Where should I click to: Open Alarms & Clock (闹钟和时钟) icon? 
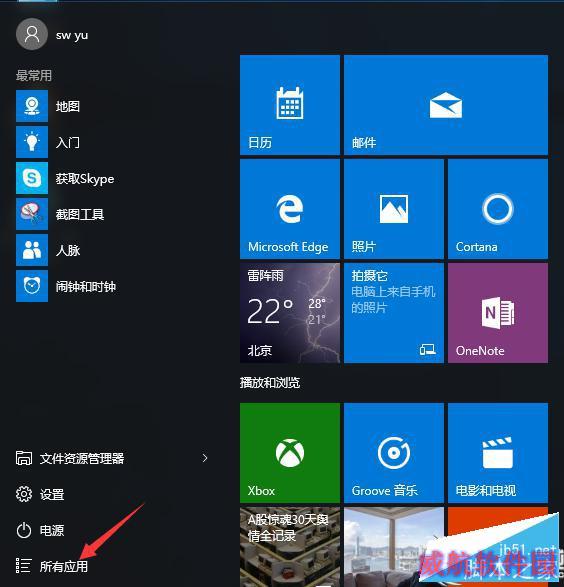point(32,286)
